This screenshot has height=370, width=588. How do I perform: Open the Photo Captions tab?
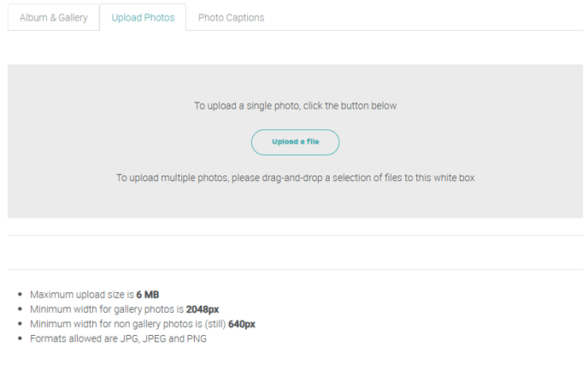point(231,17)
